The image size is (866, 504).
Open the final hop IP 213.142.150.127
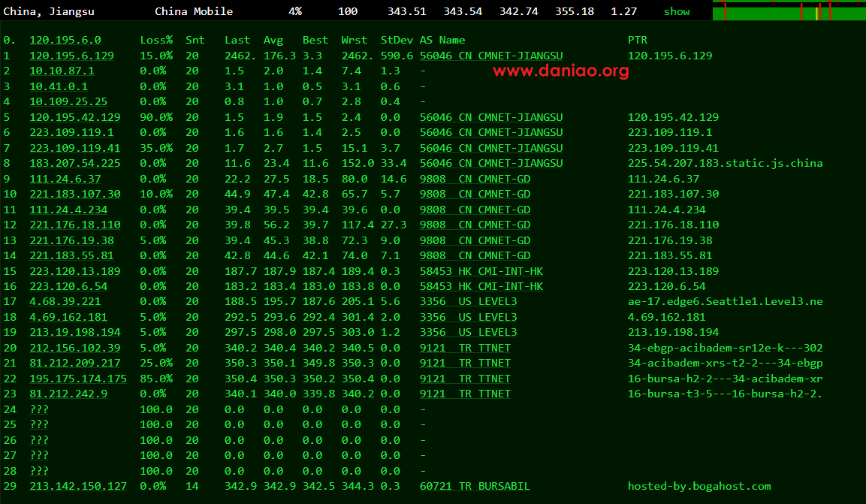pyautogui.click(x=78, y=486)
